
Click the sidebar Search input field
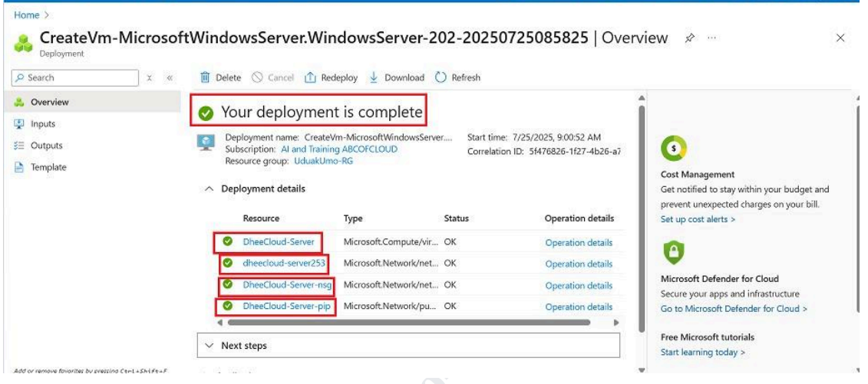pos(73,77)
